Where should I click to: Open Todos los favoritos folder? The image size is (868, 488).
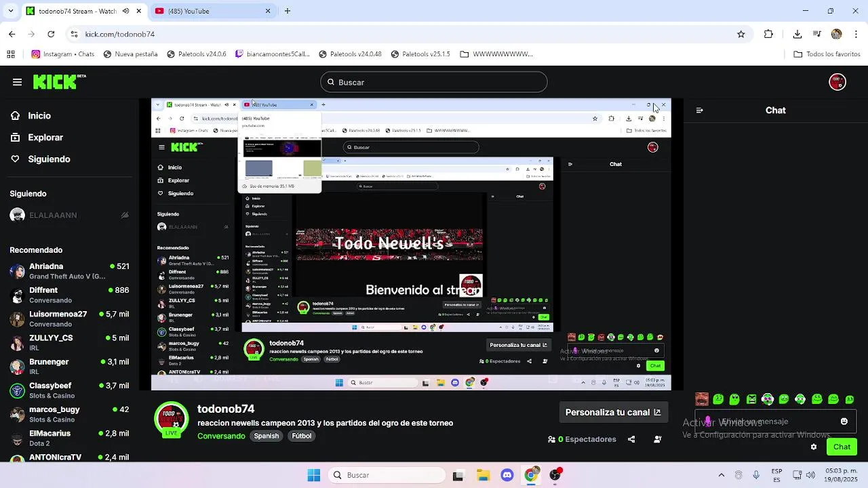(827, 54)
